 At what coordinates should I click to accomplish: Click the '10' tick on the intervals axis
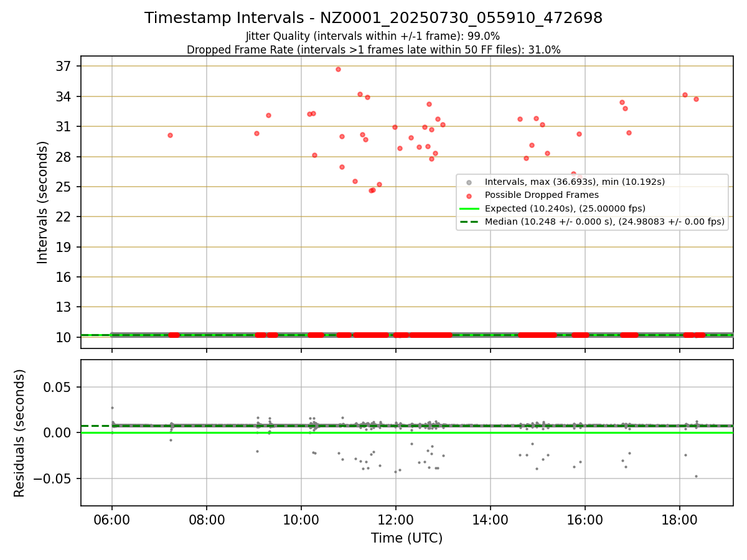pos(65,337)
